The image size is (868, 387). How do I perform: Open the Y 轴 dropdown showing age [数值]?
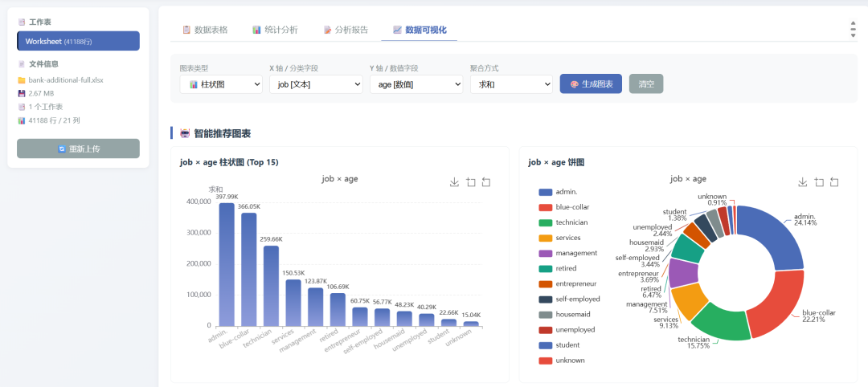click(416, 84)
